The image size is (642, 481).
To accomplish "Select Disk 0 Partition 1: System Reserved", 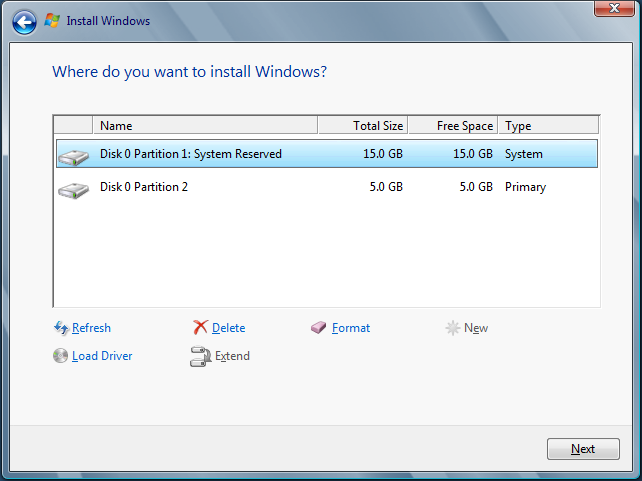I will [191, 154].
